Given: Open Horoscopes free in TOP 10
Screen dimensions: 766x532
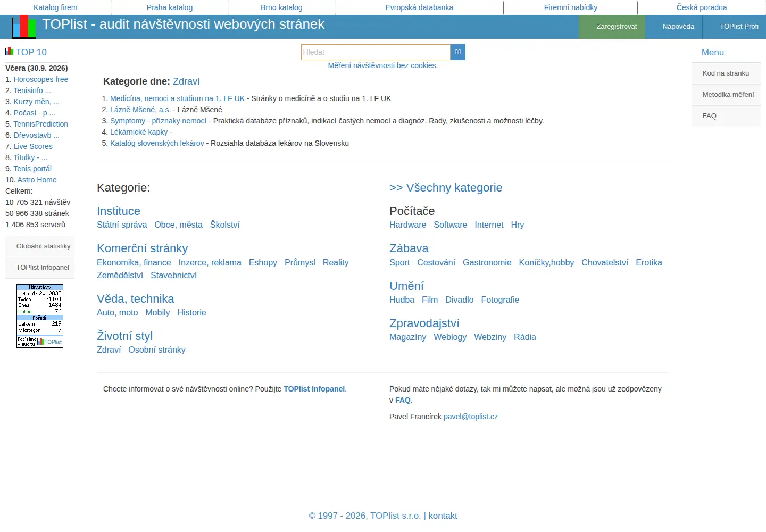Looking at the screenshot, I should (x=41, y=79).
